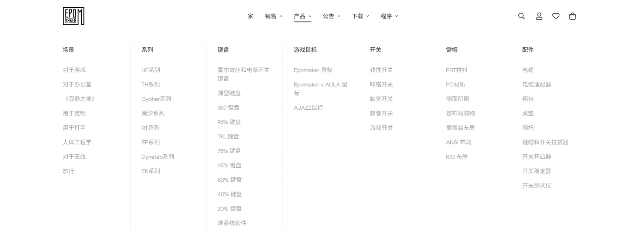Open the 配件 category heading
This screenshot has height=243, width=644.
(x=528, y=50)
